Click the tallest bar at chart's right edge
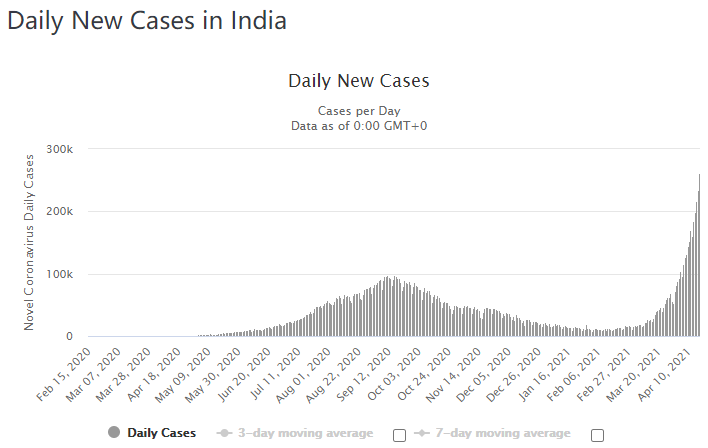The image size is (708, 448). (x=698, y=256)
